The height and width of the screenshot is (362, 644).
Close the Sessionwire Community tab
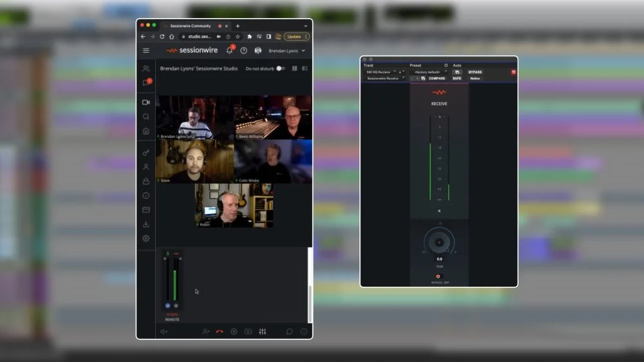pyautogui.click(x=226, y=26)
